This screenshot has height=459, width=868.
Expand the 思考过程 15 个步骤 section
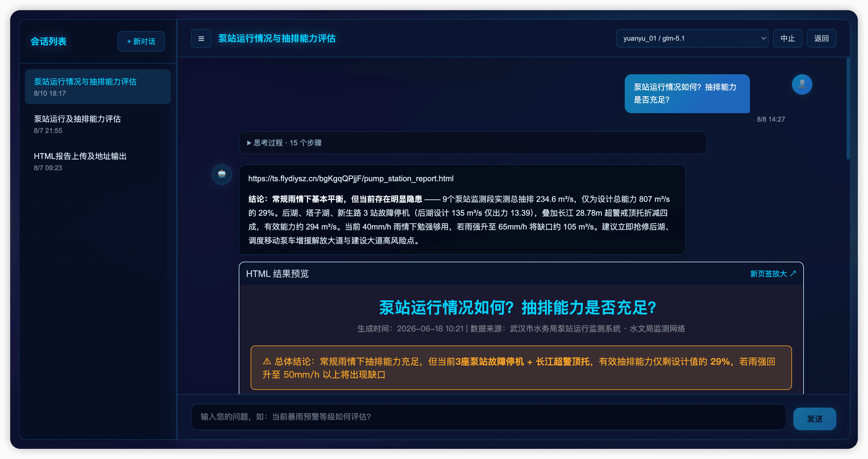472,143
